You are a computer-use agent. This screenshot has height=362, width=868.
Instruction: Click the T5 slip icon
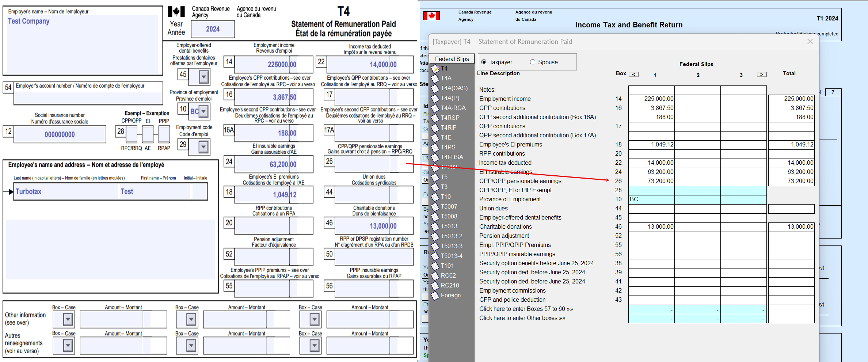tap(435, 177)
